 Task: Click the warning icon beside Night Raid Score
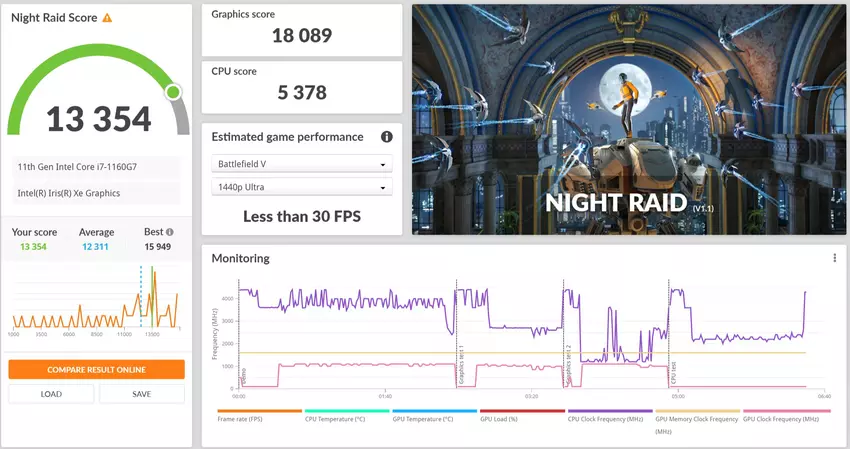tap(107, 18)
